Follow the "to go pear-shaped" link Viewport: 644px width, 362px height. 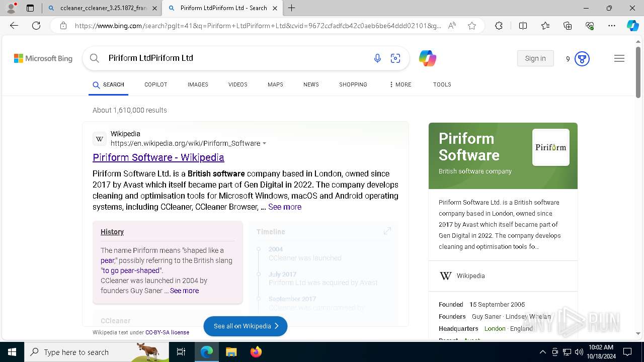pyautogui.click(x=132, y=270)
